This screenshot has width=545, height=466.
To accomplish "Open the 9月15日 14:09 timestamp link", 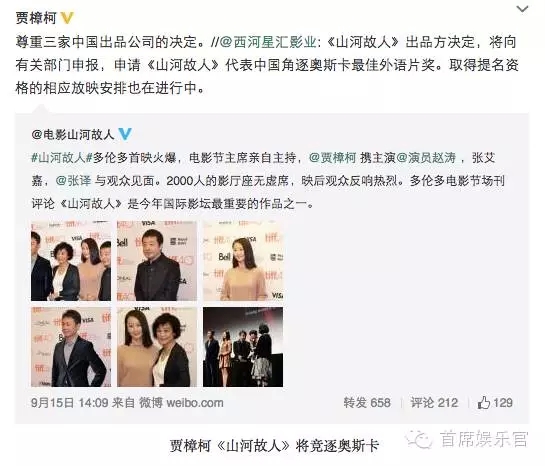I will 70,403.
